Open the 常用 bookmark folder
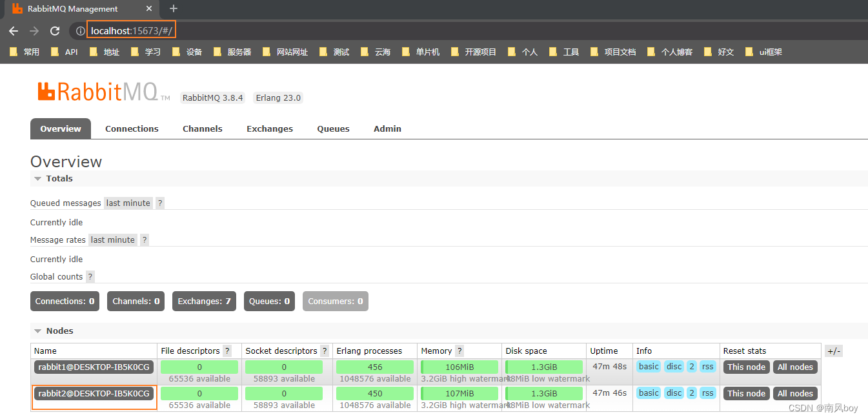 [25, 52]
